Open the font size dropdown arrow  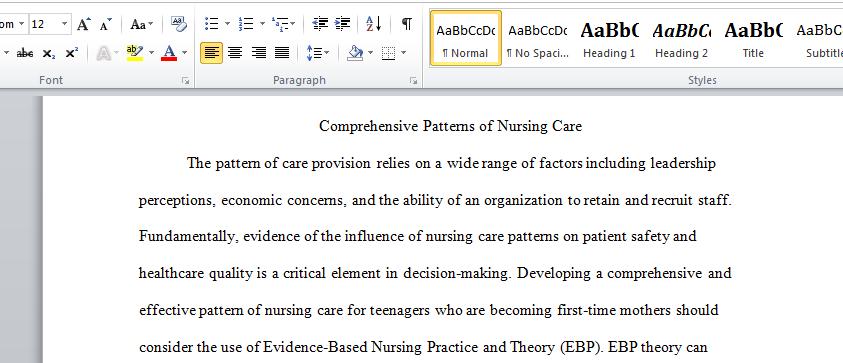[x=65, y=24]
